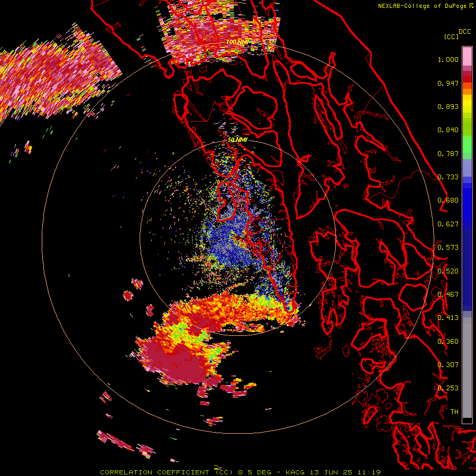Click the 0.680 color scale value

[448, 200]
